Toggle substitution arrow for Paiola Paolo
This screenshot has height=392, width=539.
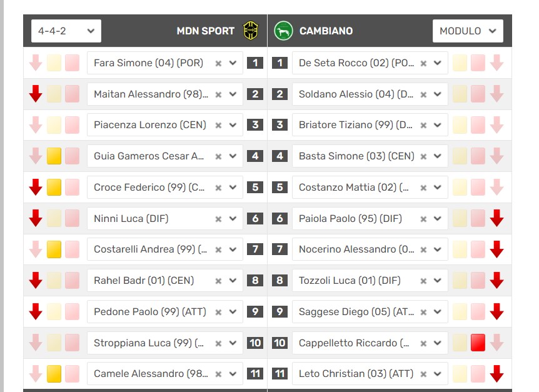coord(497,218)
